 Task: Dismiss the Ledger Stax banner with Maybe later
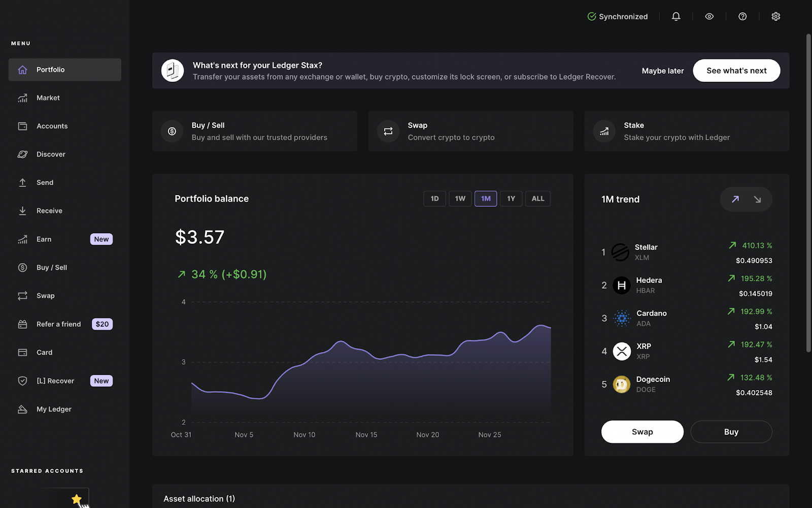(x=663, y=71)
